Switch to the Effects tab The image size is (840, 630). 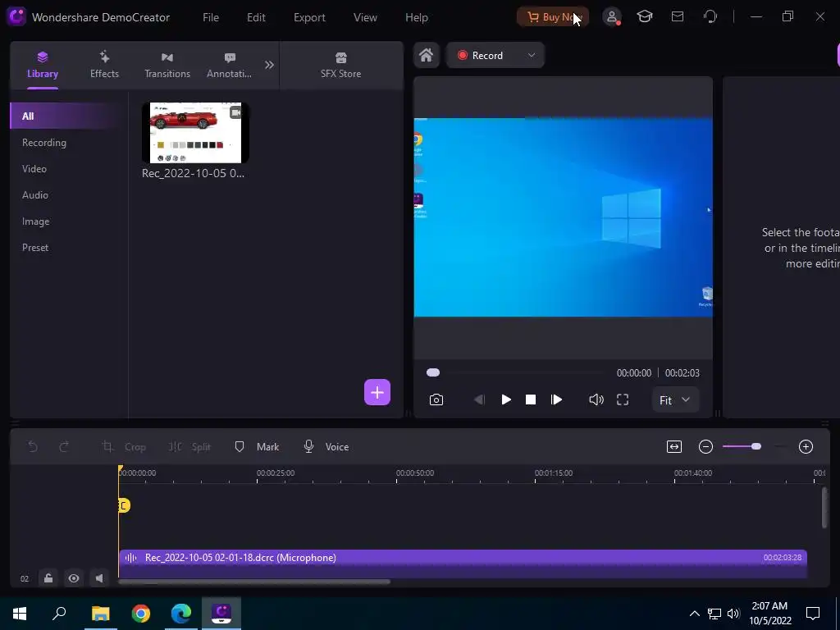point(104,65)
